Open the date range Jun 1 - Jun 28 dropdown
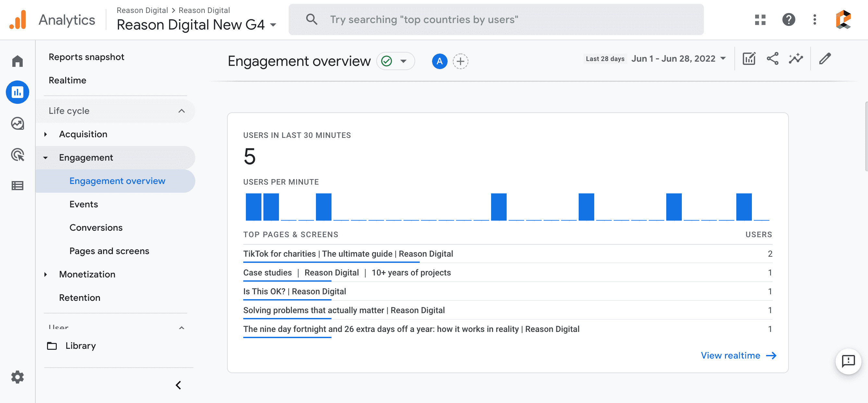868x403 pixels. click(679, 59)
